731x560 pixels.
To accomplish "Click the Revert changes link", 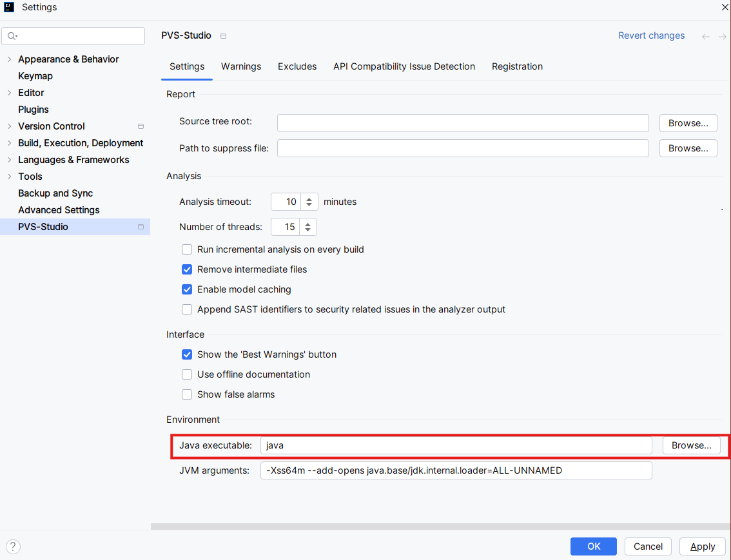I will [x=651, y=35].
